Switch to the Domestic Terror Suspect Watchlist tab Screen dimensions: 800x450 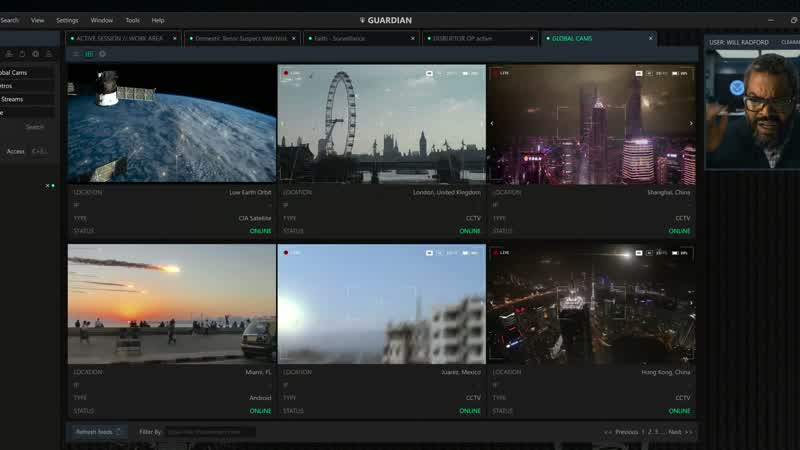pos(241,38)
